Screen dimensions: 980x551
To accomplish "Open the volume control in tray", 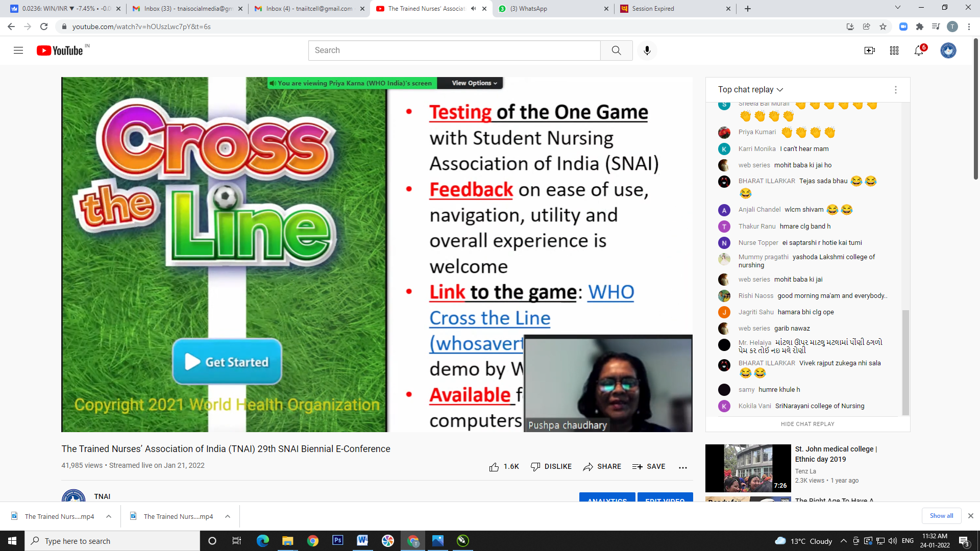I will 892,541.
